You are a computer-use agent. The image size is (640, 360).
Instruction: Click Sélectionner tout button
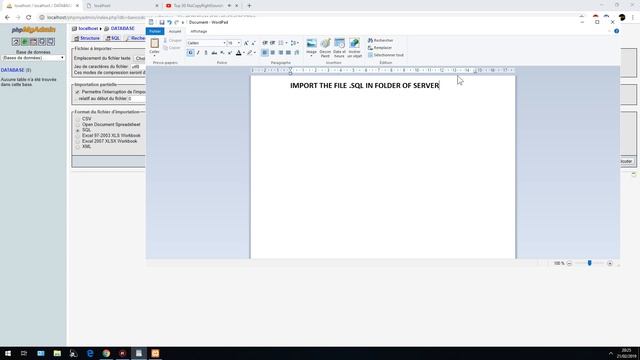pyautogui.click(x=386, y=55)
